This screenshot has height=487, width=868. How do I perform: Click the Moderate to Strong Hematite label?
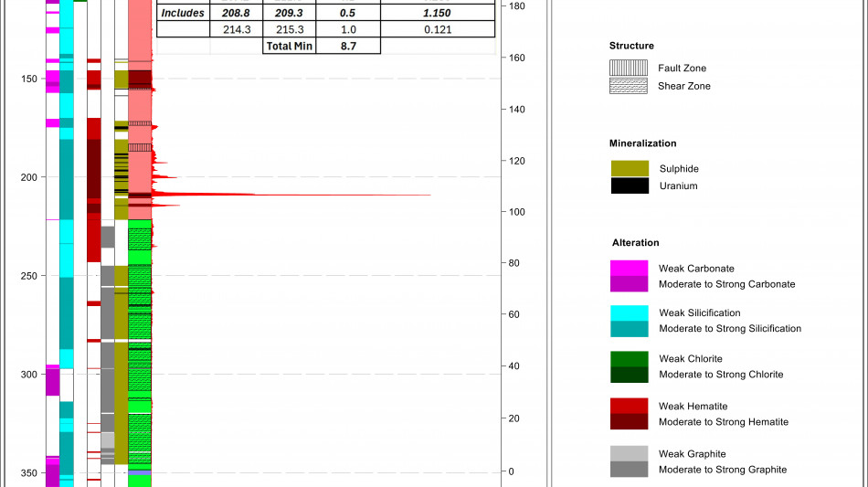pos(723,422)
